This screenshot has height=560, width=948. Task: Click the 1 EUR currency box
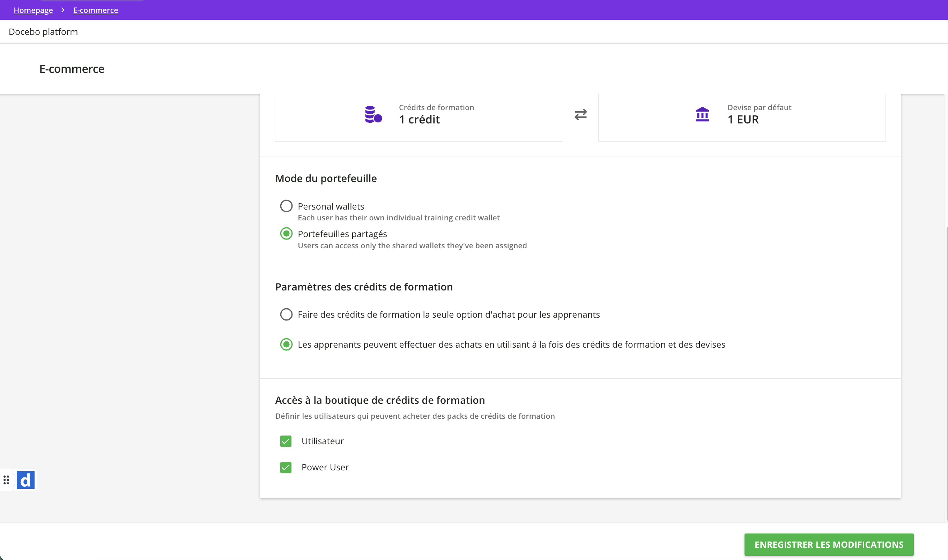point(743,120)
